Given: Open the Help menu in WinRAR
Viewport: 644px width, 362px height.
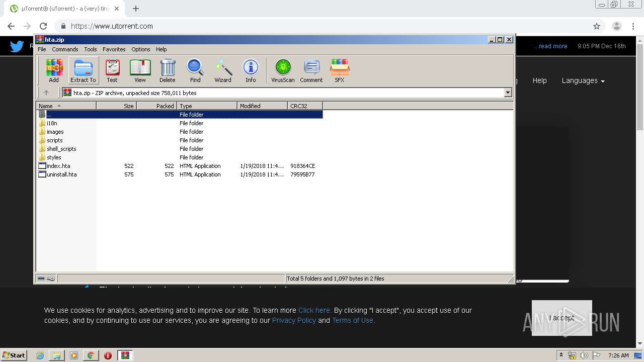Looking at the screenshot, I should (x=161, y=49).
